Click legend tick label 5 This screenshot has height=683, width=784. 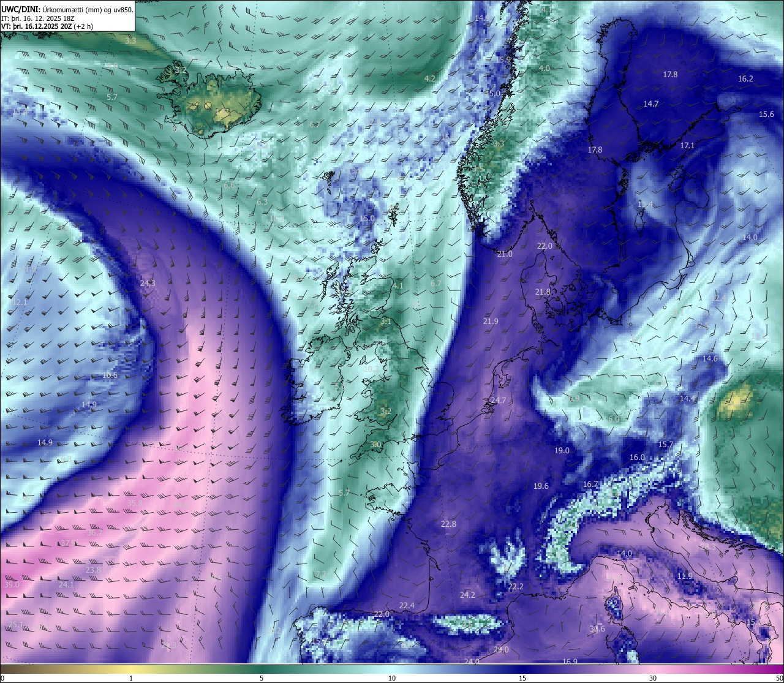[x=262, y=678]
